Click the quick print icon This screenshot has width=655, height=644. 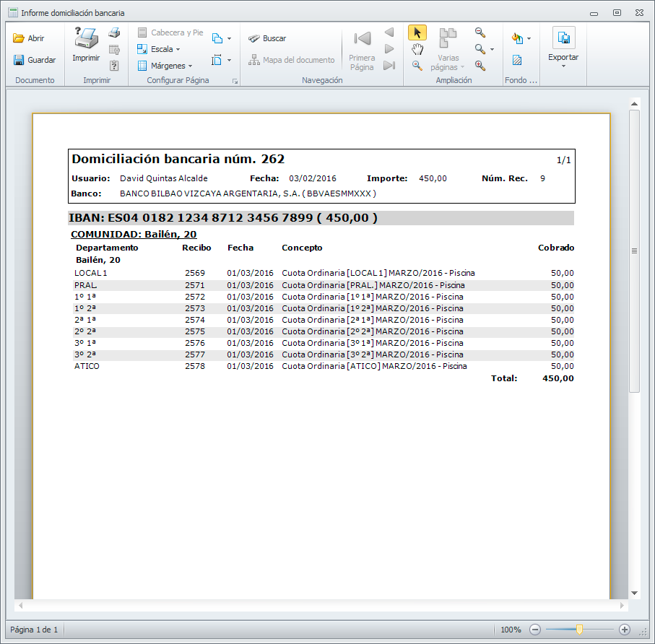pos(114,33)
